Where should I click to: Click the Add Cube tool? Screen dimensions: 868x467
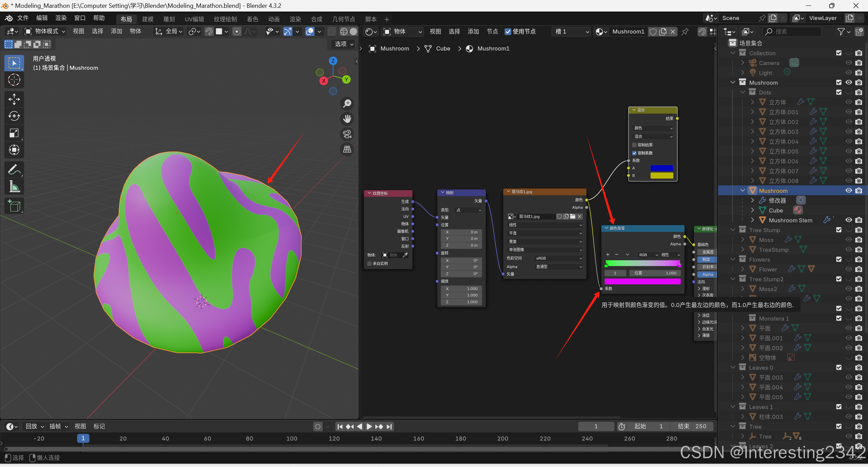(x=14, y=206)
